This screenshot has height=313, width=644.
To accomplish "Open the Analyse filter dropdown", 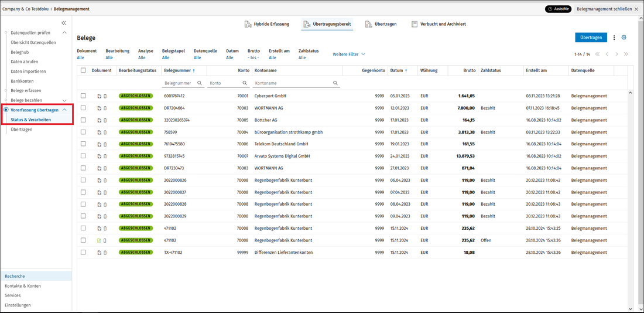I will tap(142, 57).
